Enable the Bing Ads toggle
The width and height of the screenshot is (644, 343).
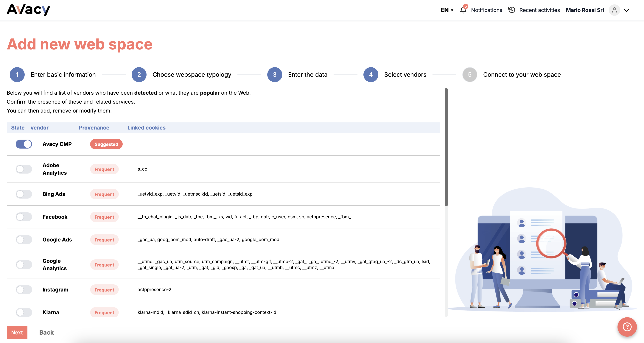click(24, 194)
